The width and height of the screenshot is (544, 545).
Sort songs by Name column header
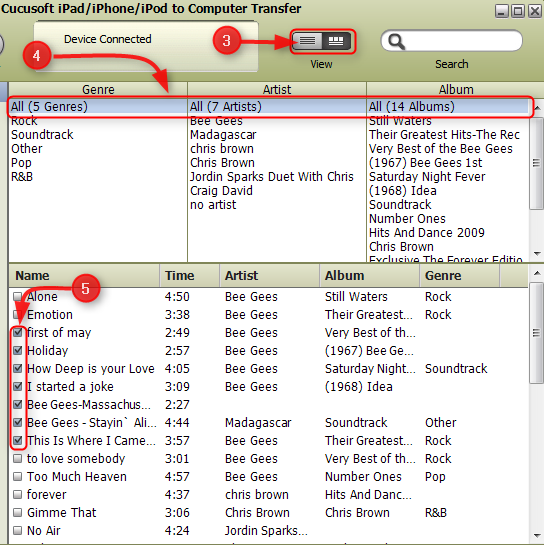click(84, 276)
